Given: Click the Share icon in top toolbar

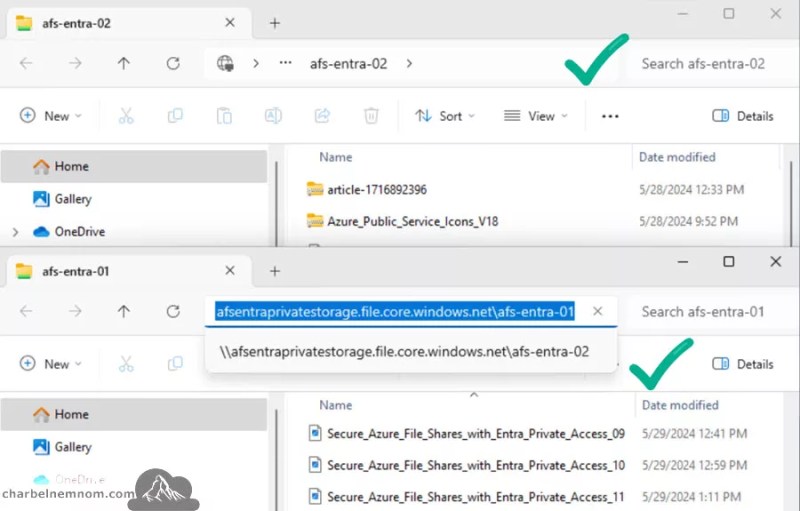Looking at the screenshot, I should click(322, 116).
